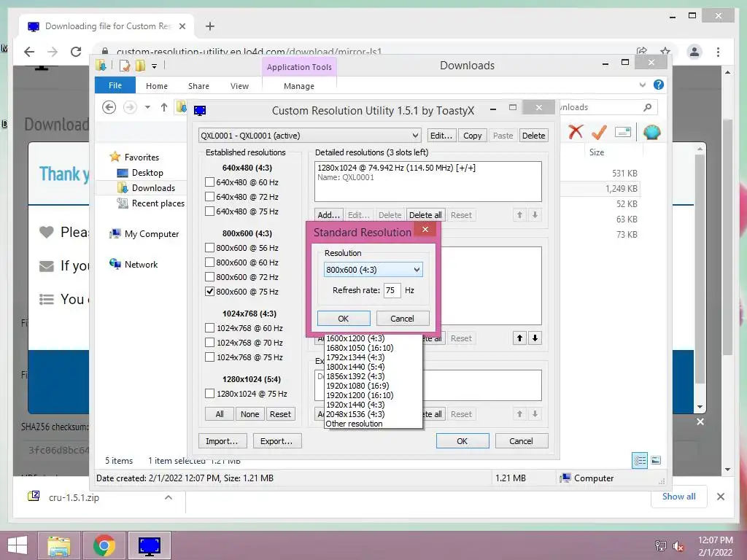Open the 800x600 (4:3) resolution dropdown
The image size is (747, 560).
point(373,270)
